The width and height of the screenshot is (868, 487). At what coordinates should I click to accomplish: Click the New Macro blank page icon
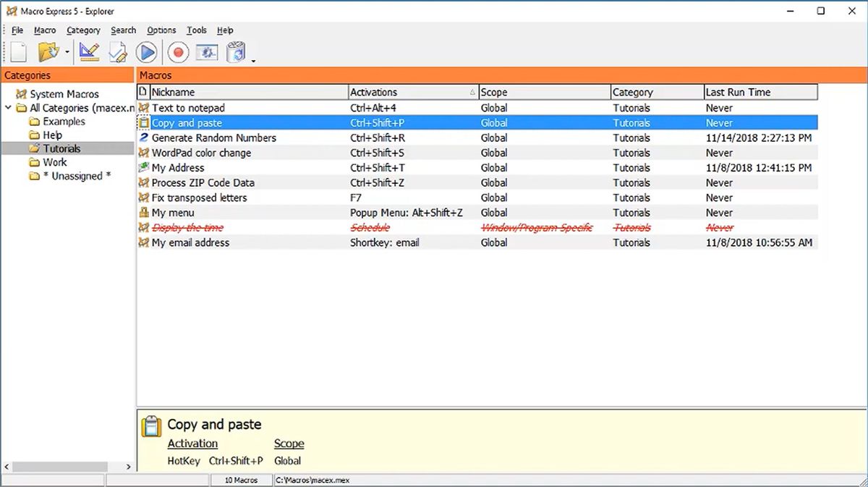point(19,52)
